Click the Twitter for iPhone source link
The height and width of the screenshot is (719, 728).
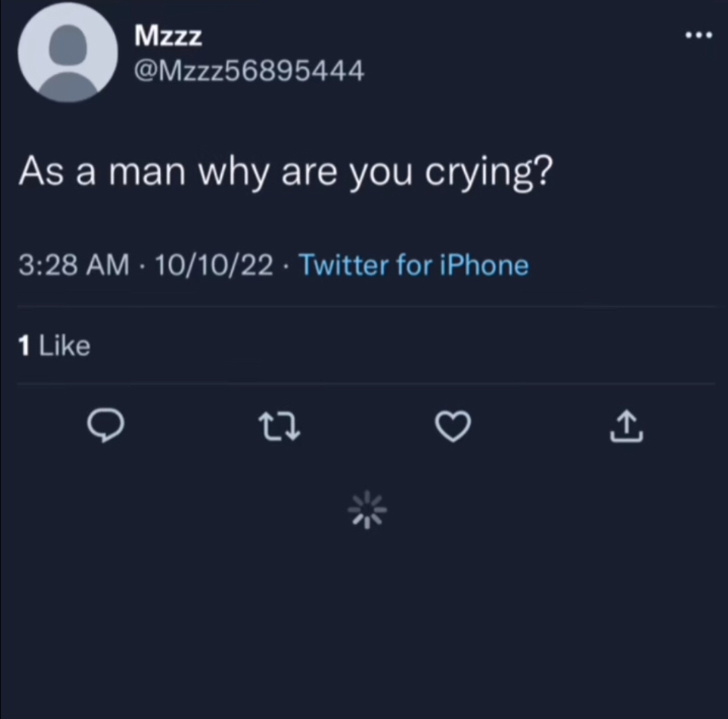(414, 265)
